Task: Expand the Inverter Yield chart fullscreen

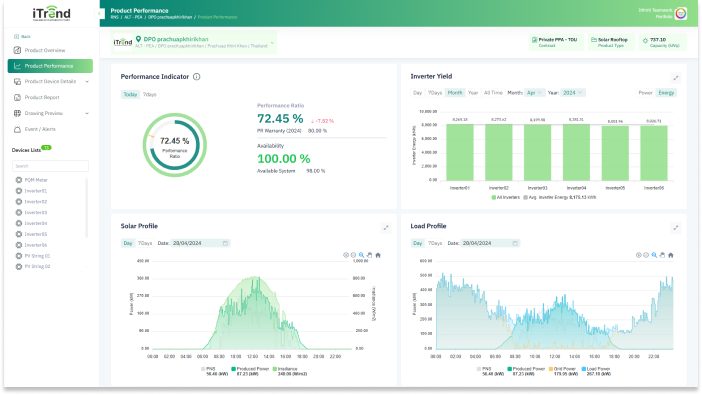Action: (676, 78)
